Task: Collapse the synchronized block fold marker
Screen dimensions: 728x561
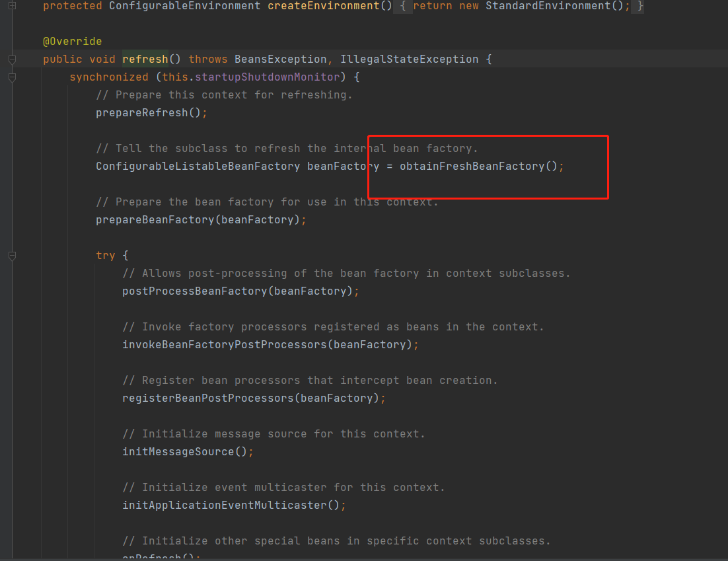Action: point(12,77)
